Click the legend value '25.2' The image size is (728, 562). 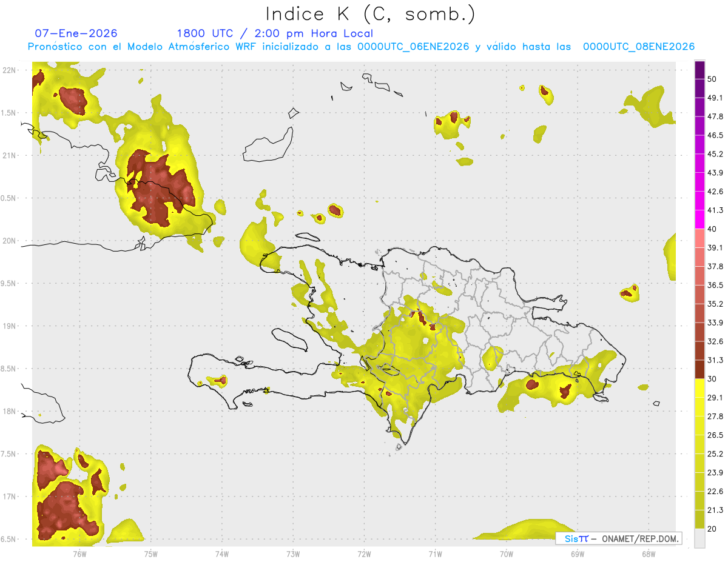pos(715,453)
